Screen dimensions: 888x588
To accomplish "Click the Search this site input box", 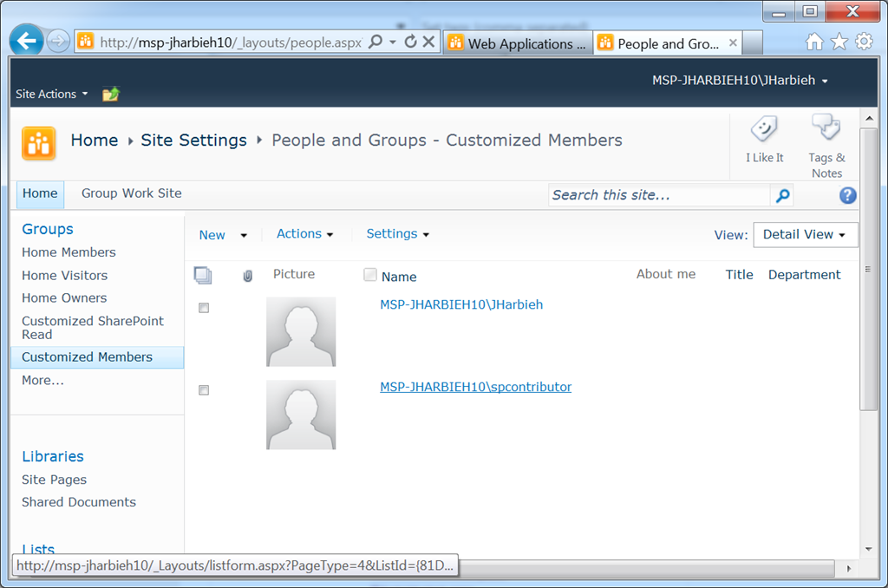I will [x=659, y=196].
